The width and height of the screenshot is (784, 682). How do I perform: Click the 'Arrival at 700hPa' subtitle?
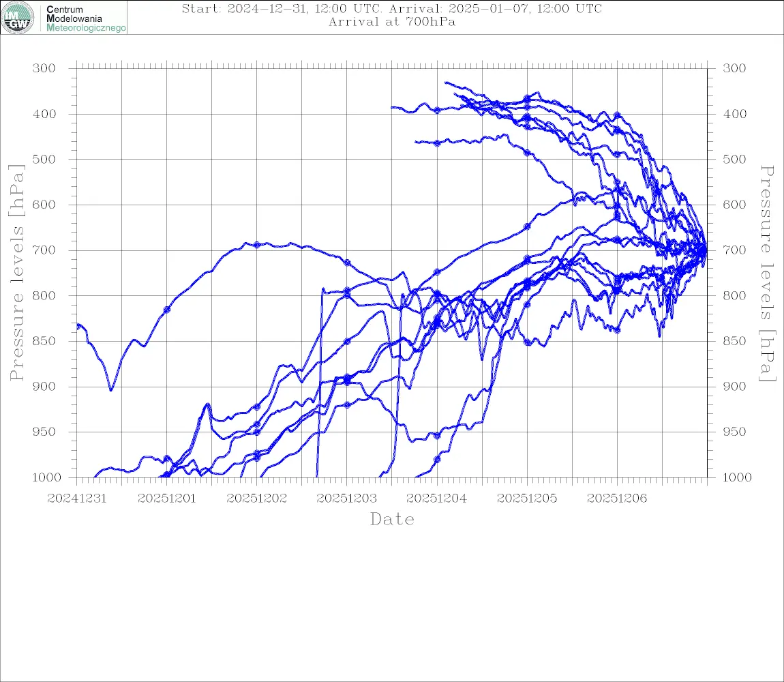[392, 22]
